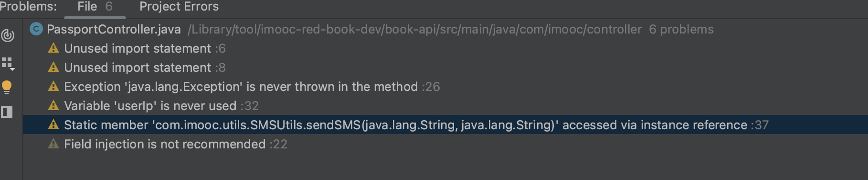
Task: Select the File 6 problems tab
Action: click(x=95, y=7)
